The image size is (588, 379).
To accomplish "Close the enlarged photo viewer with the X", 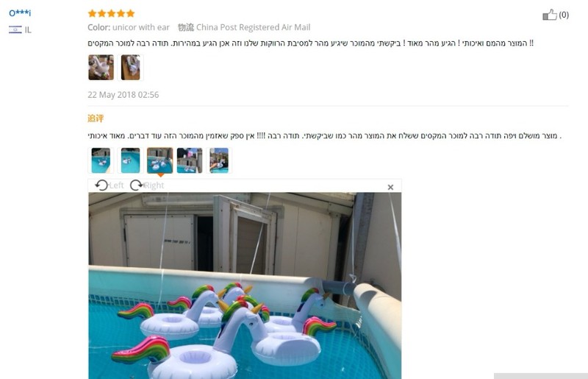I will point(390,187).
